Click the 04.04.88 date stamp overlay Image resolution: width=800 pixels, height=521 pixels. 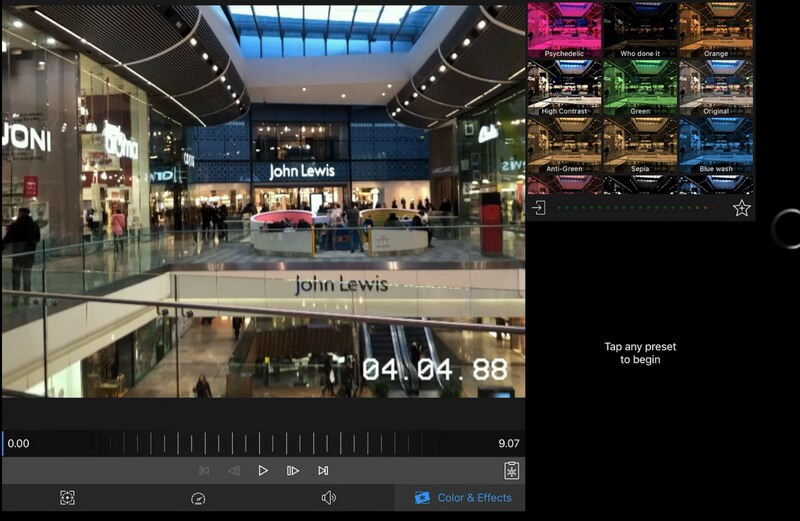point(435,369)
